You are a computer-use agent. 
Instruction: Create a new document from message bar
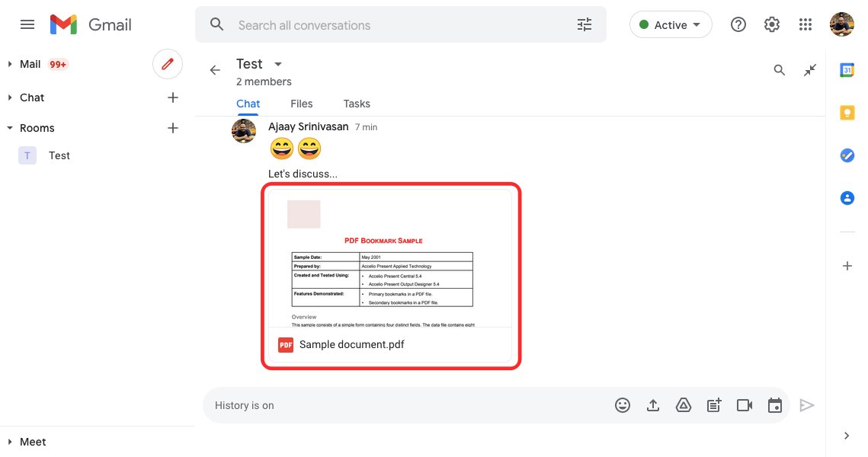714,405
